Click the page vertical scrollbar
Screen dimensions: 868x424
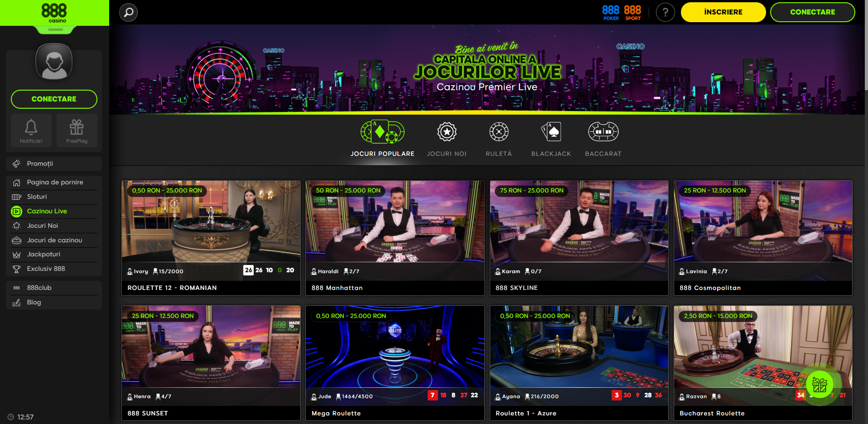click(x=866, y=45)
